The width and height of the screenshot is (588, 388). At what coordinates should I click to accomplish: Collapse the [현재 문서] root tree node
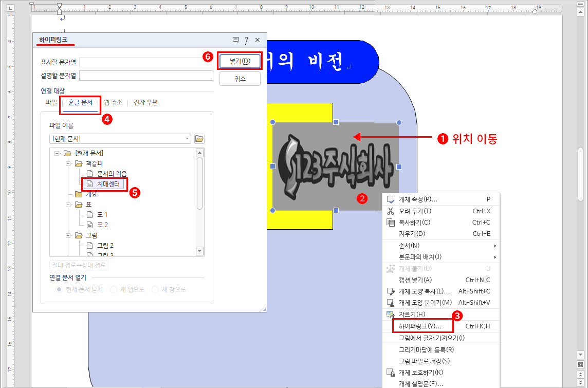(57, 153)
